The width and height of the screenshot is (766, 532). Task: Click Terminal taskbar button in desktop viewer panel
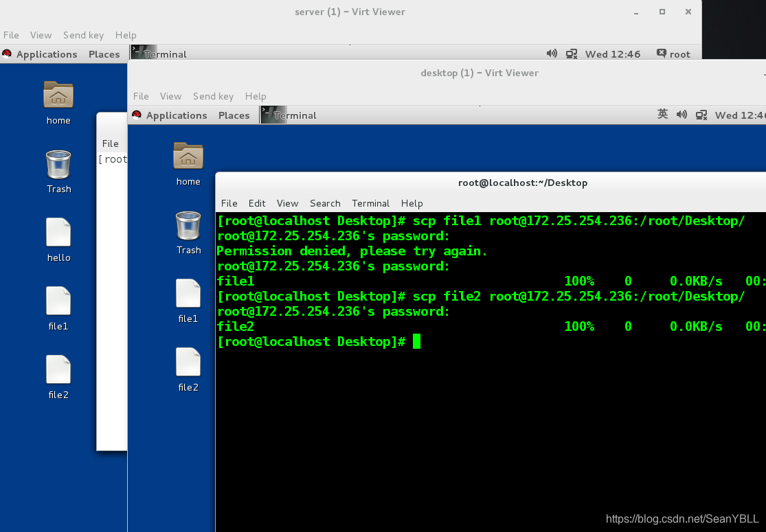pyautogui.click(x=289, y=115)
